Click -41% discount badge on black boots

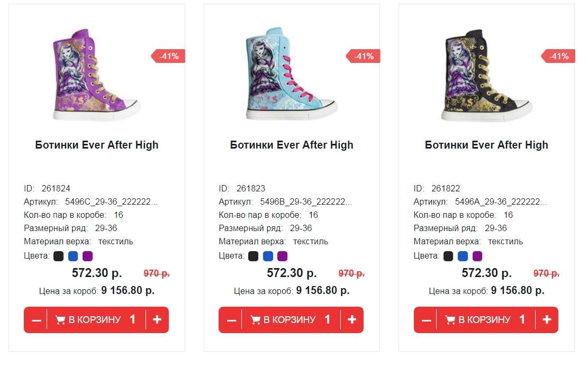[558, 56]
